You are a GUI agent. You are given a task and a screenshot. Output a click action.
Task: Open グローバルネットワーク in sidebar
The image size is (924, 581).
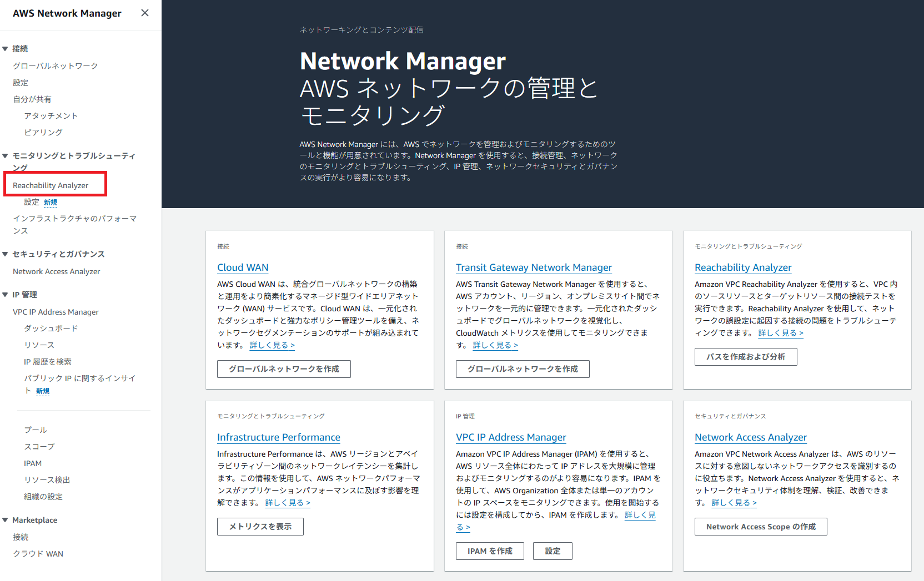(56, 66)
